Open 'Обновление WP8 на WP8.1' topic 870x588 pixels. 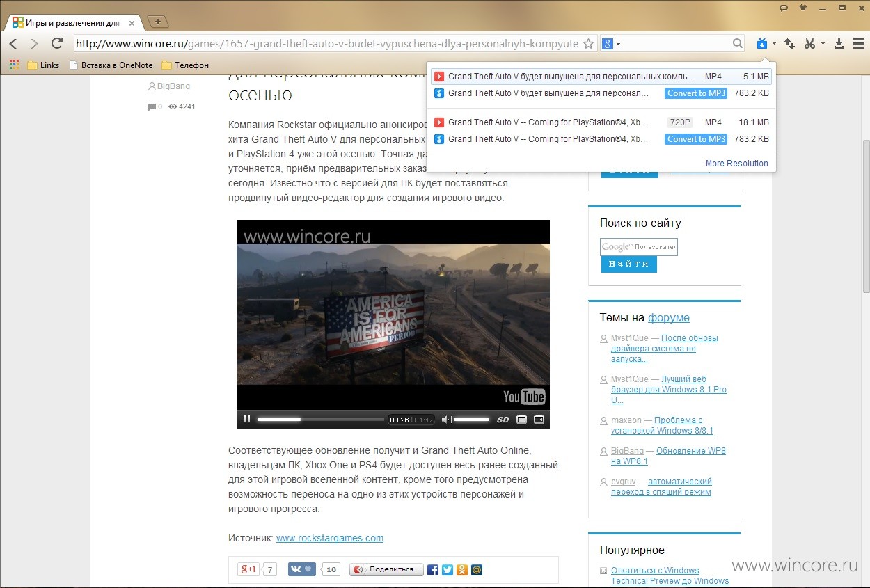668,456
